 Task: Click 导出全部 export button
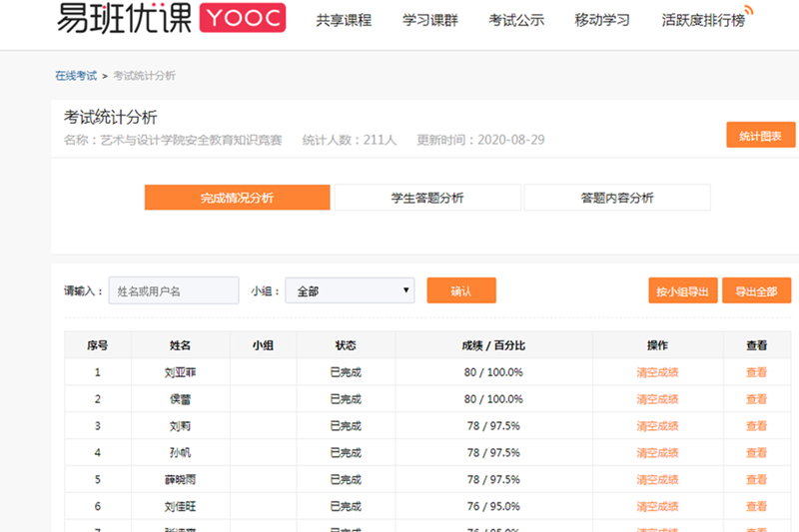(756, 290)
